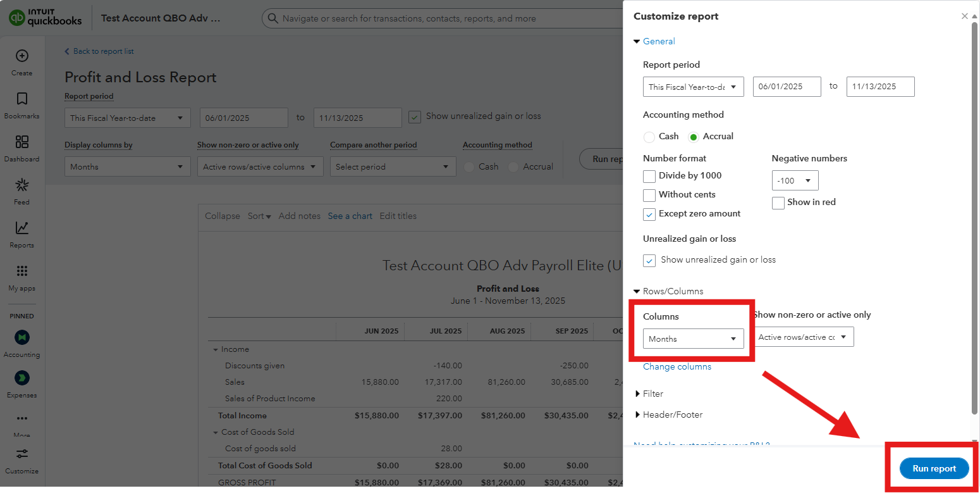Viewport: 980px width, 493px height.
Task: Open Reports from the sidebar
Action: pos(22,228)
